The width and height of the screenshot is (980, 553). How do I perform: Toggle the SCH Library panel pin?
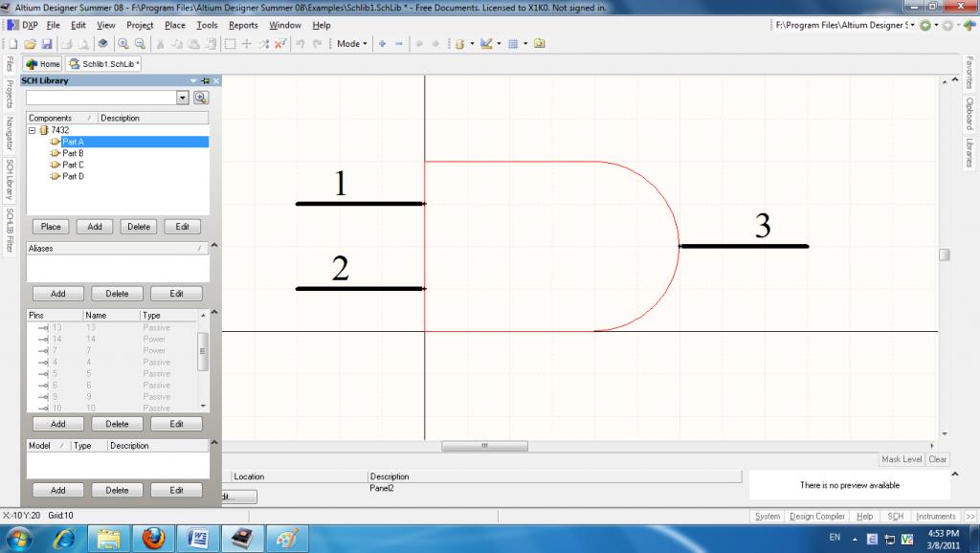click(x=206, y=80)
